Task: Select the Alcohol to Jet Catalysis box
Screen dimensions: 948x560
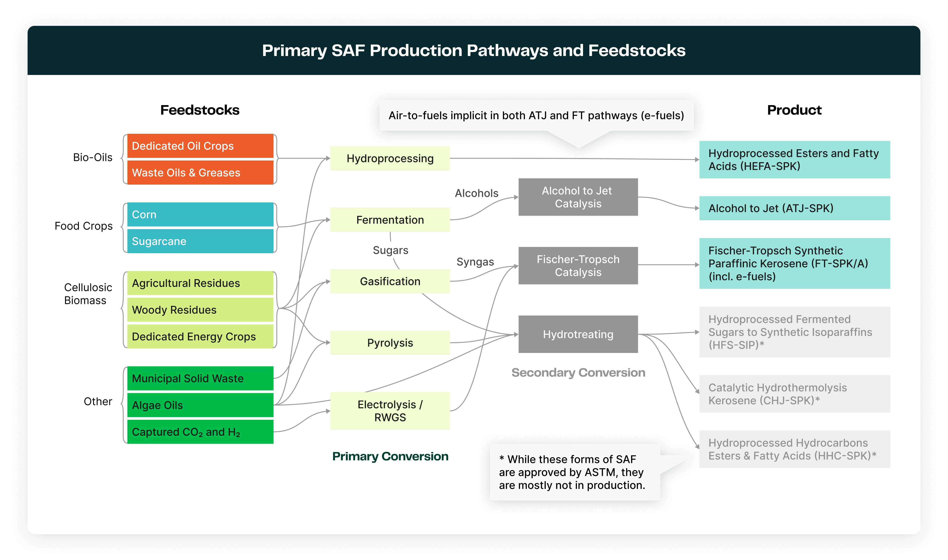Action: (578, 197)
